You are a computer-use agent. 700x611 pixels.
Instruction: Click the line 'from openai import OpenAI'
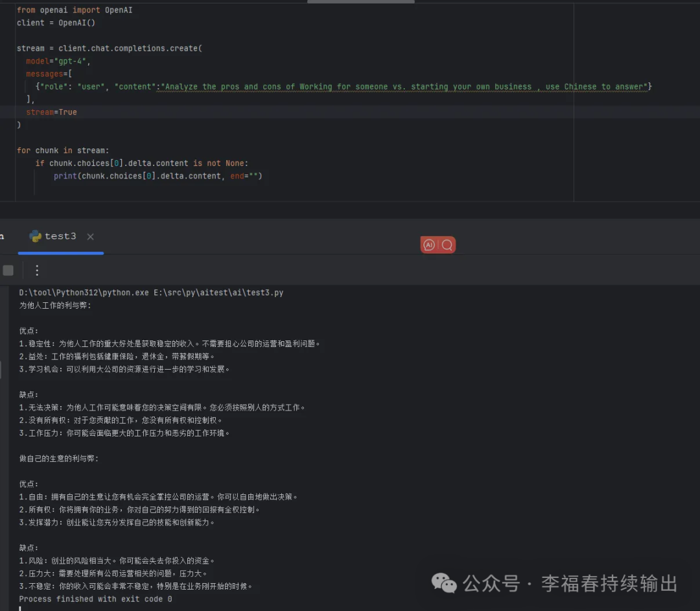[75, 10]
